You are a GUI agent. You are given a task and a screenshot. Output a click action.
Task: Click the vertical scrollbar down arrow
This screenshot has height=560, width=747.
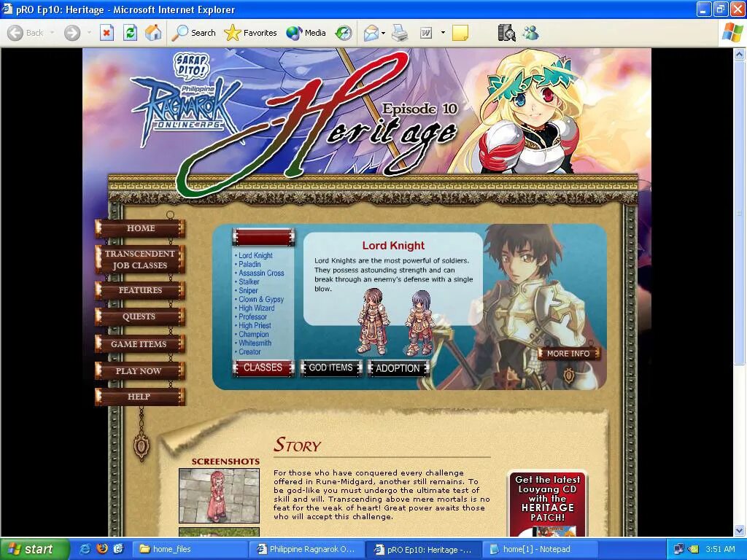pos(740,530)
